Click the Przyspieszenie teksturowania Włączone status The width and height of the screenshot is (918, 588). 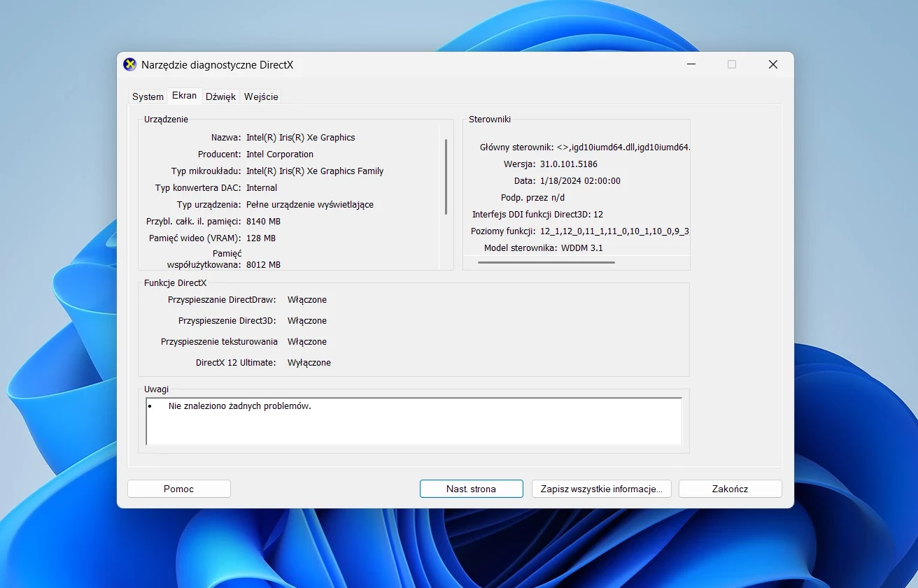(307, 341)
